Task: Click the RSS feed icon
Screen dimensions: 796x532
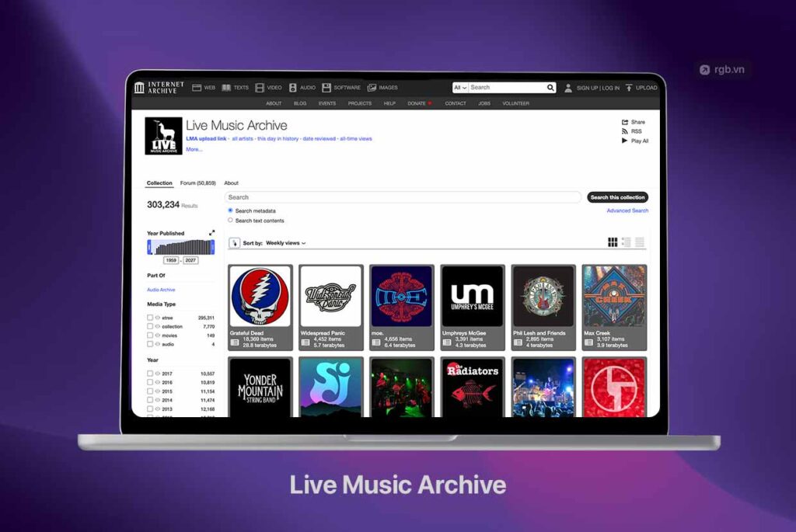Action: [625, 131]
